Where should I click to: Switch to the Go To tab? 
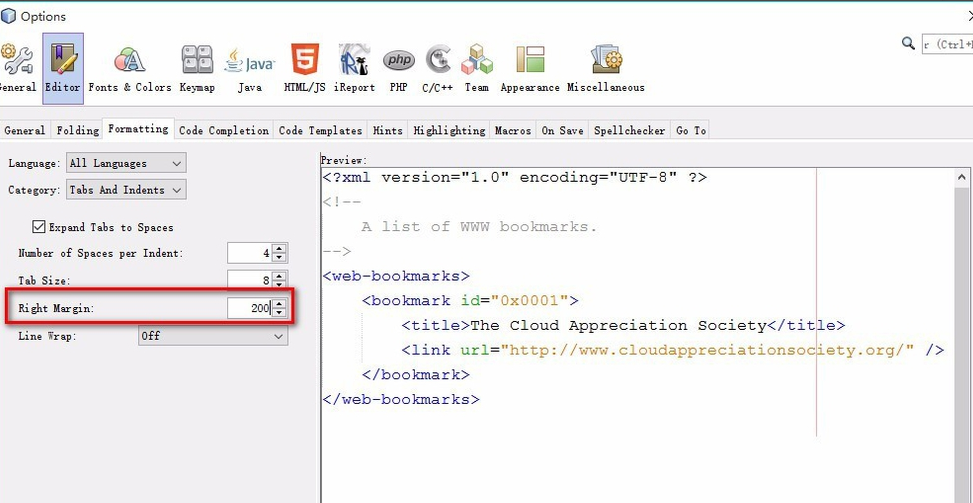click(x=691, y=130)
